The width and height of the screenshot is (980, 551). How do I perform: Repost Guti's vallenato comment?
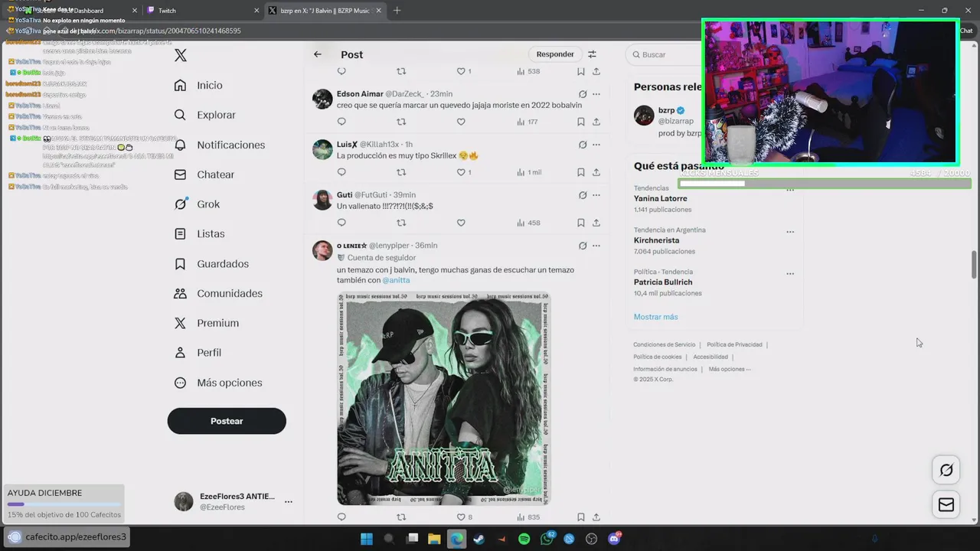point(401,223)
